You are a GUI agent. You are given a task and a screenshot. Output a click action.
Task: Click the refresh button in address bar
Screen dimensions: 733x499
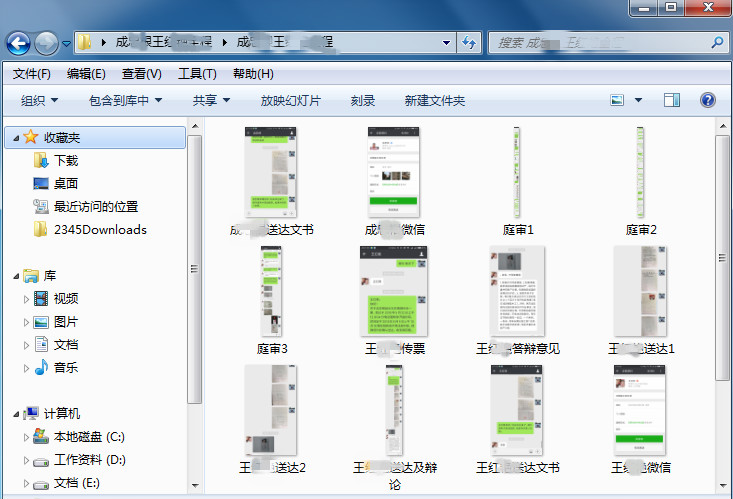pyautogui.click(x=469, y=43)
